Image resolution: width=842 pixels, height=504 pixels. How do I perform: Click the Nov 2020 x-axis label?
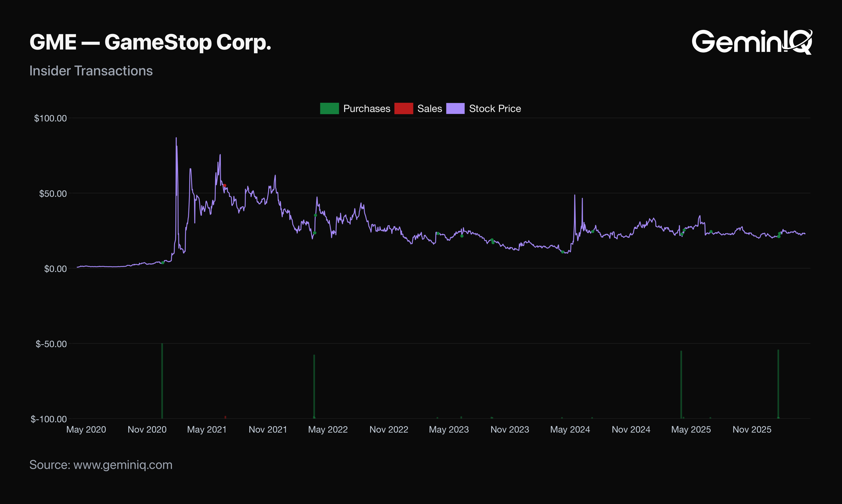147,430
